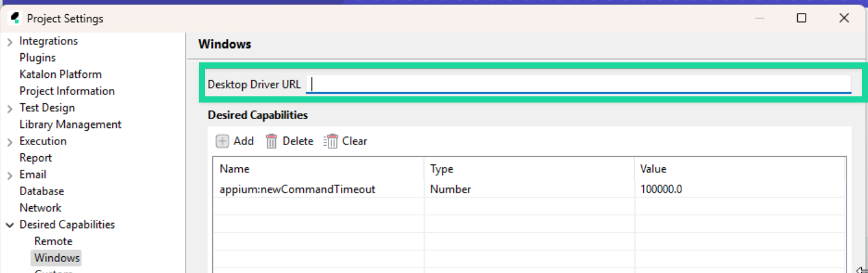The width and height of the screenshot is (868, 273).
Task: Select Remote under Desired Capabilities
Action: 54,241
